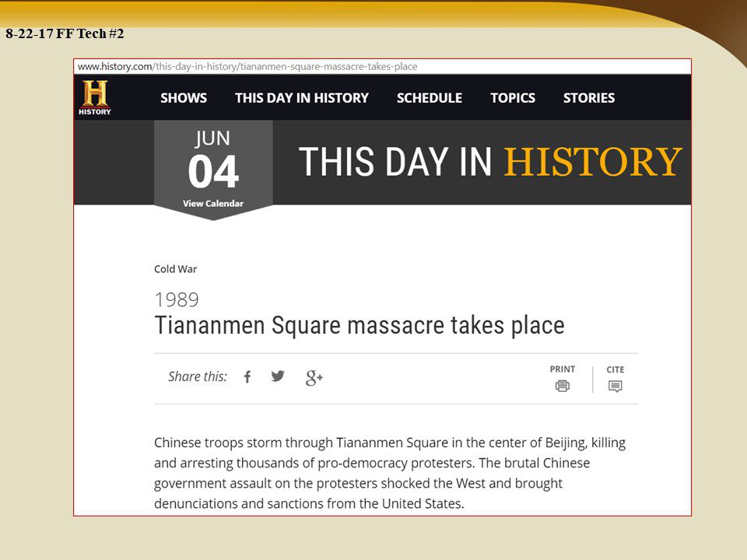The width and height of the screenshot is (747, 560).
Task: Click the 'Share this:' label
Action: 198,376
